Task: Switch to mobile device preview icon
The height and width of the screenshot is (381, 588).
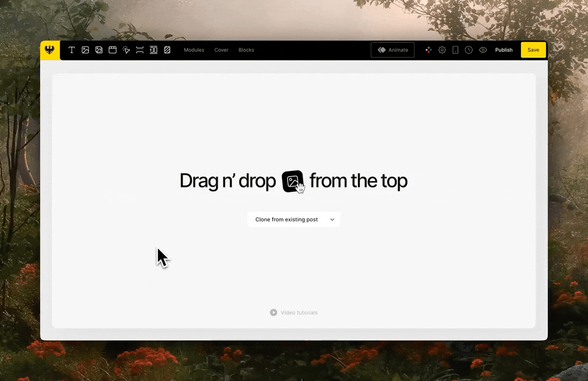Action: 455,50
